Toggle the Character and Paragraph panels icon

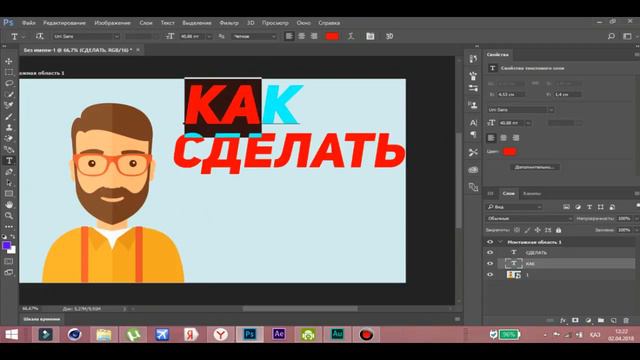pos(370,36)
